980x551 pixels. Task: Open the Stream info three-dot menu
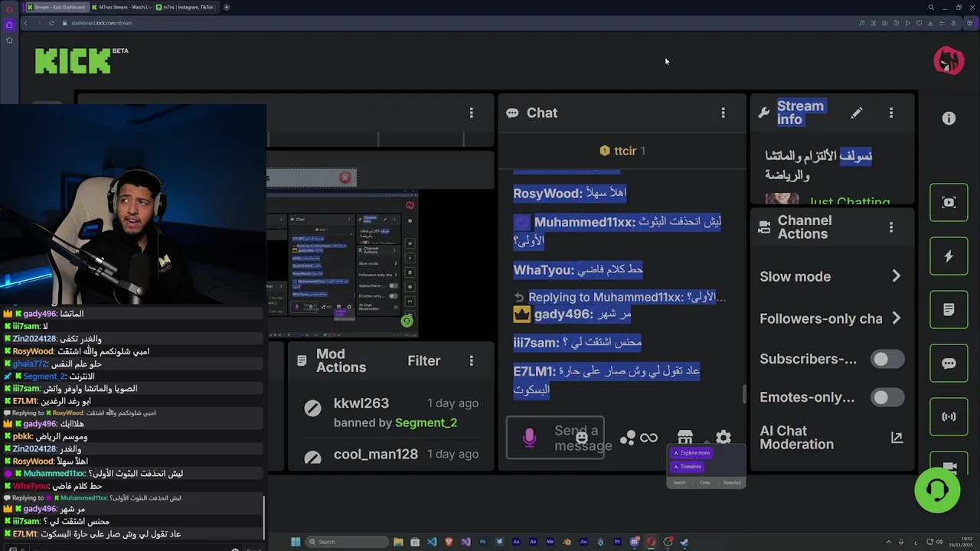point(891,112)
